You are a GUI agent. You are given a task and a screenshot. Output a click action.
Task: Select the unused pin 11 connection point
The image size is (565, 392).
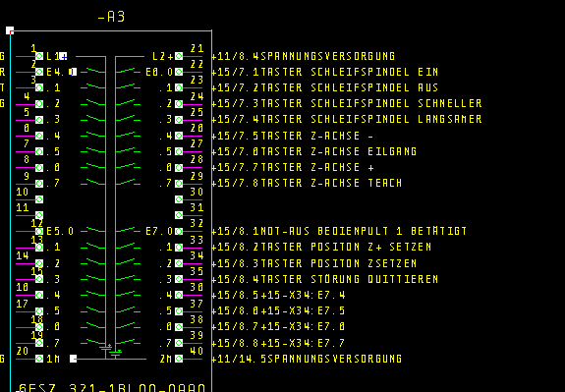click(x=39, y=215)
